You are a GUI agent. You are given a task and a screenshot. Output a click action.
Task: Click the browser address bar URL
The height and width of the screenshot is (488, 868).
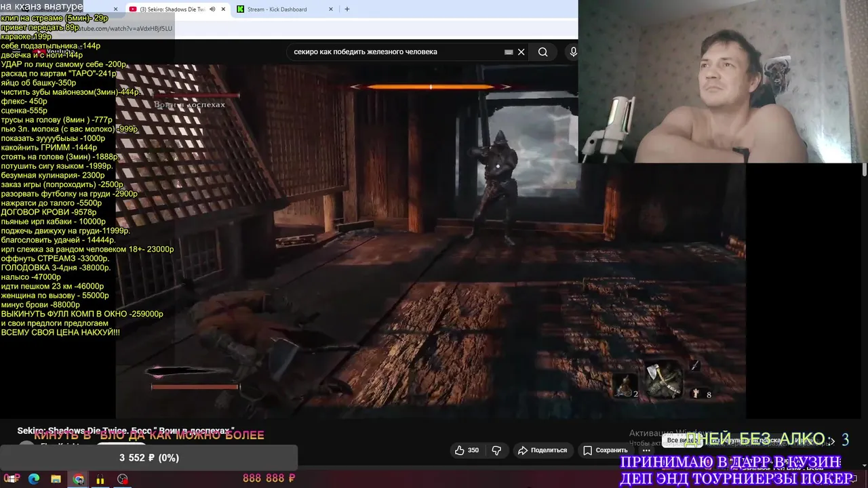122,28
